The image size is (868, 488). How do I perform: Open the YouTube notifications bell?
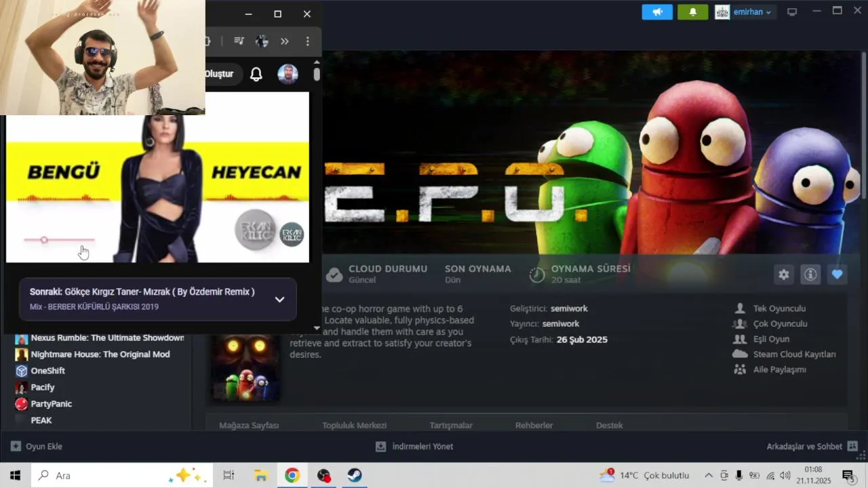point(256,75)
